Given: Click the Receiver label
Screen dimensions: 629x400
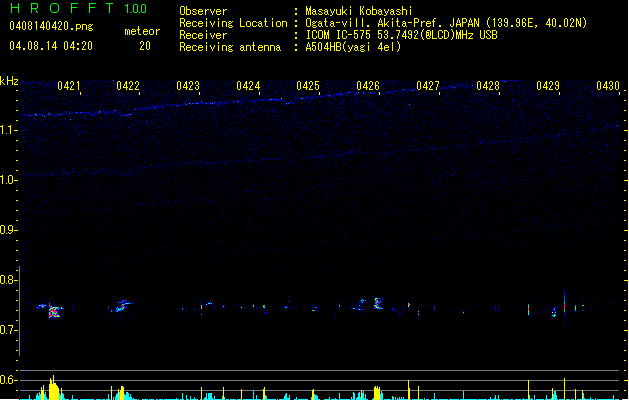Looking at the screenshot, I should pos(203,35).
